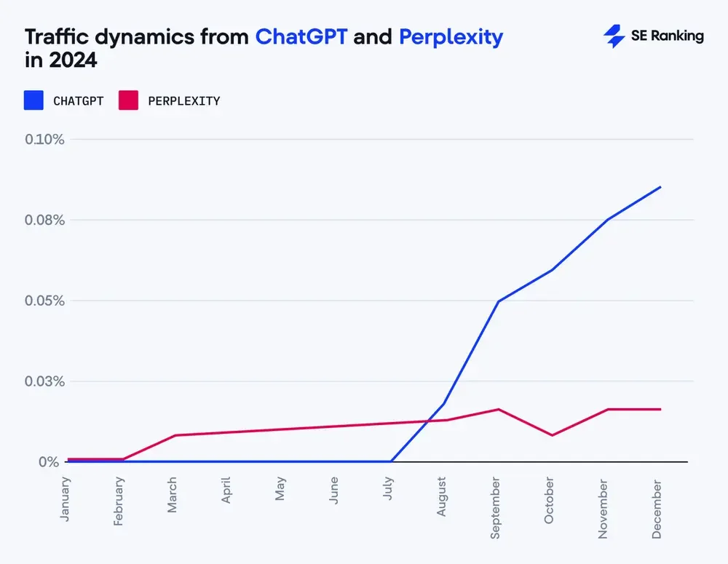Click the January x-axis label
The image size is (728, 564).
pos(65,499)
